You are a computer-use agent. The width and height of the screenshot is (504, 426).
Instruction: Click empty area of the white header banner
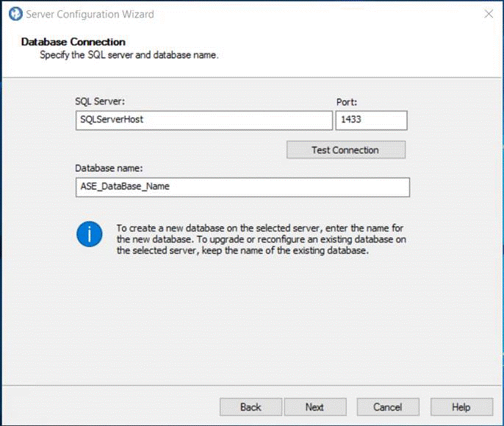click(367, 51)
